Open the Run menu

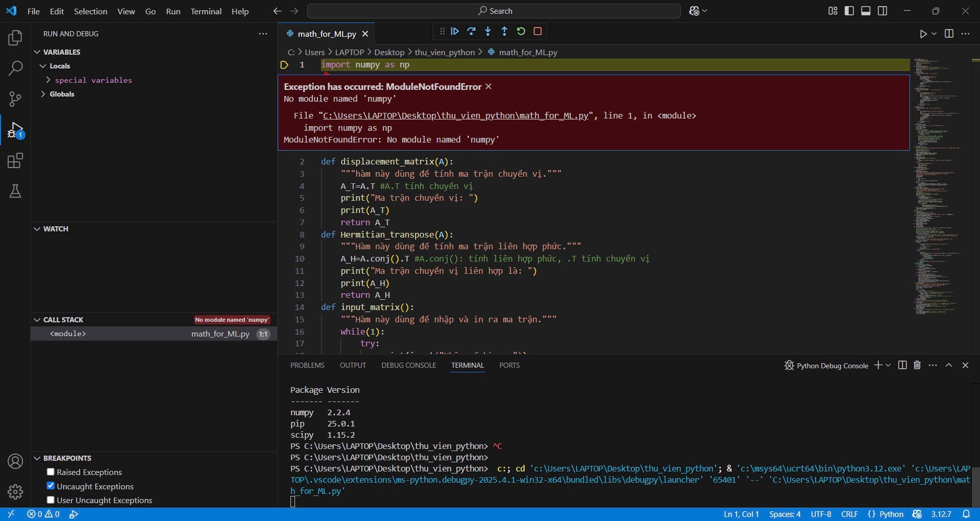[x=173, y=11]
